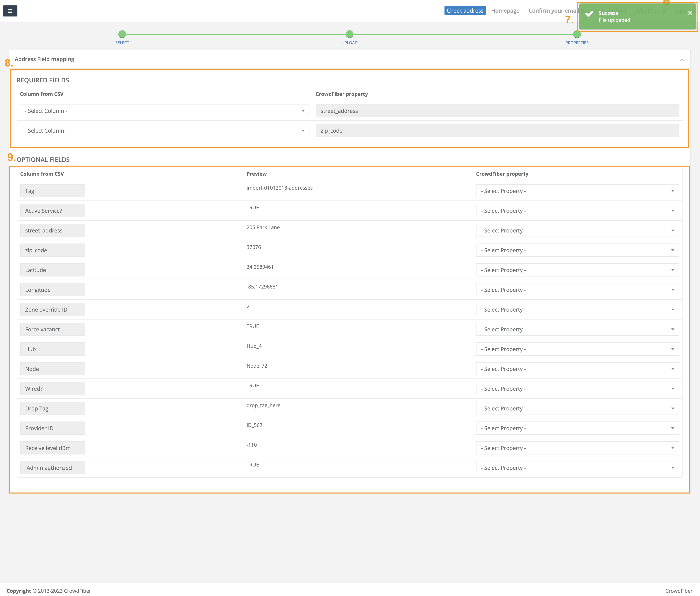The width and height of the screenshot is (700, 596).
Task: Click the CrowdFiber link in the footer
Action: click(679, 591)
